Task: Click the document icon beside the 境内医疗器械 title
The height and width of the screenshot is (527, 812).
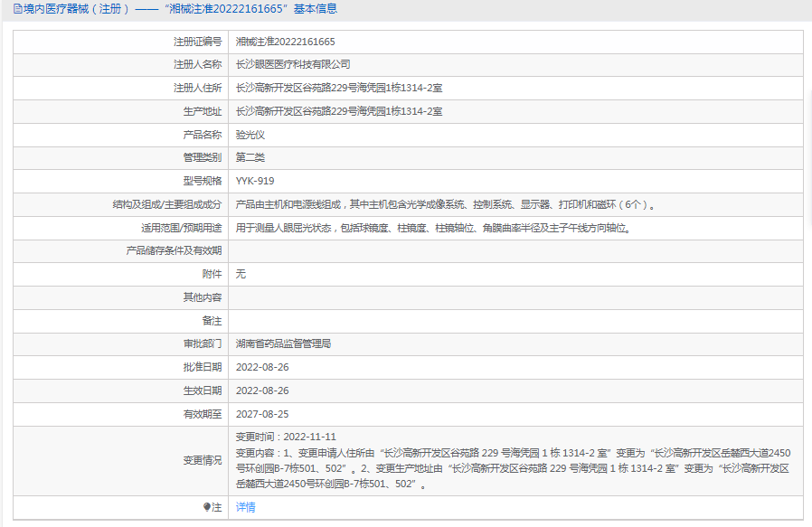Action: pyautogui.click(x=17, y=9)
